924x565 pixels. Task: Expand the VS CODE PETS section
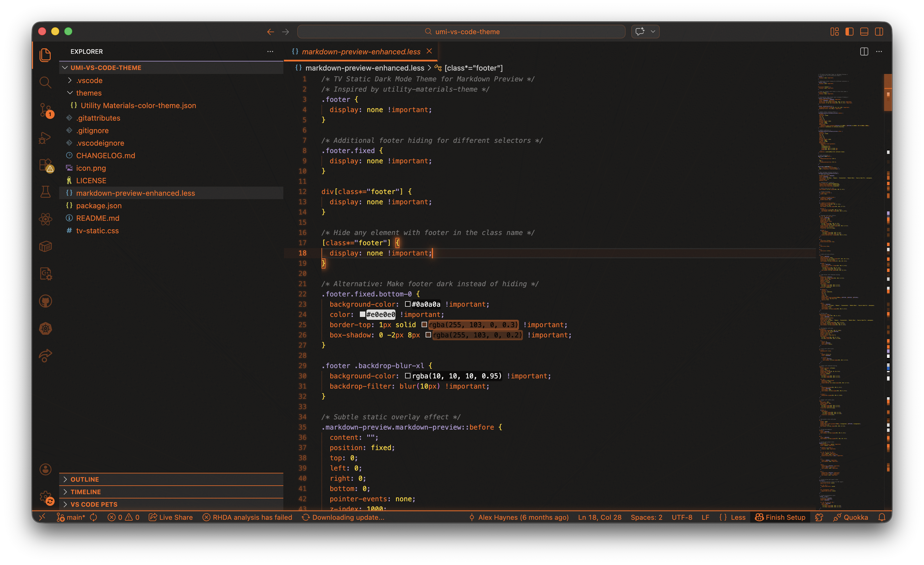coord(171,504)
